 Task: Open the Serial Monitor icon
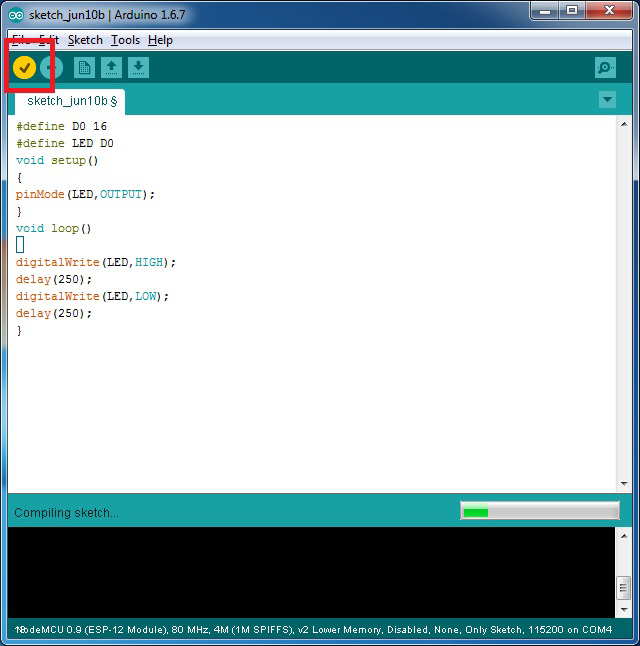click(x=605, y=67)
